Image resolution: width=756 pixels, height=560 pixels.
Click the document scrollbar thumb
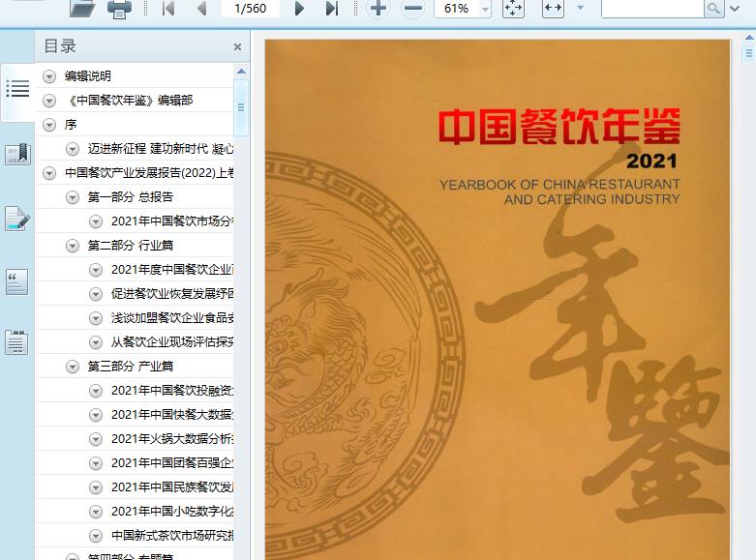(x=749, y=52)
